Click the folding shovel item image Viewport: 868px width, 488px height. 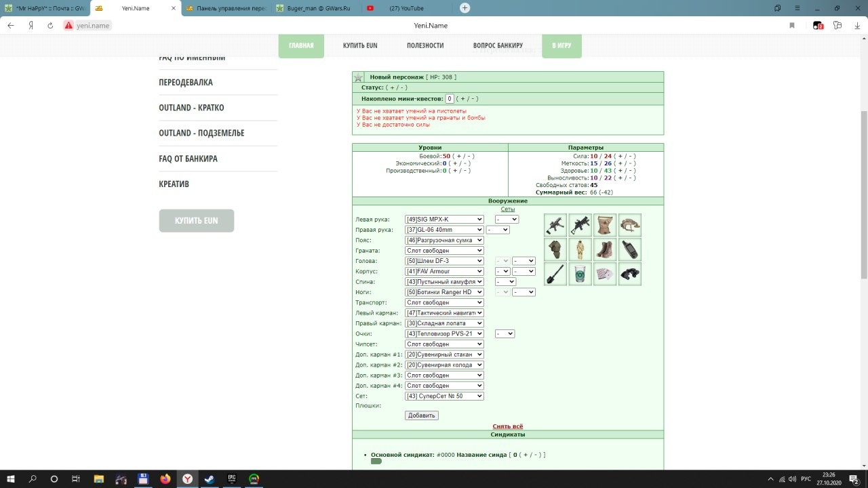555,274
